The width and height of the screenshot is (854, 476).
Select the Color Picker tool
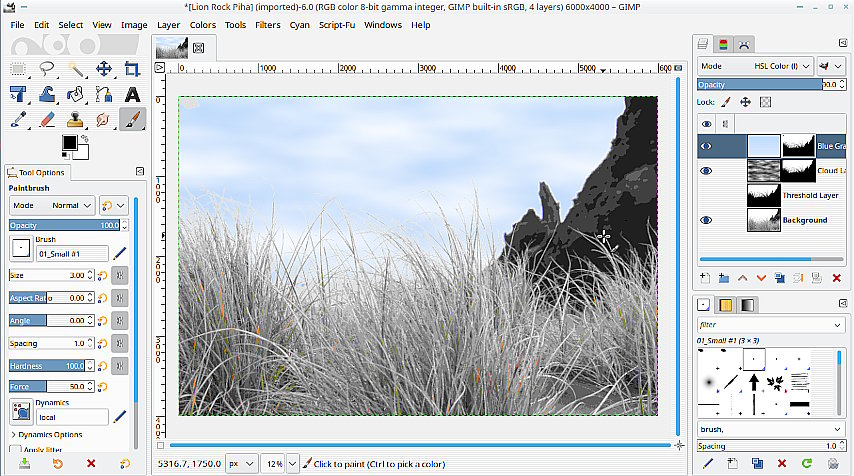tap(18, 119)
